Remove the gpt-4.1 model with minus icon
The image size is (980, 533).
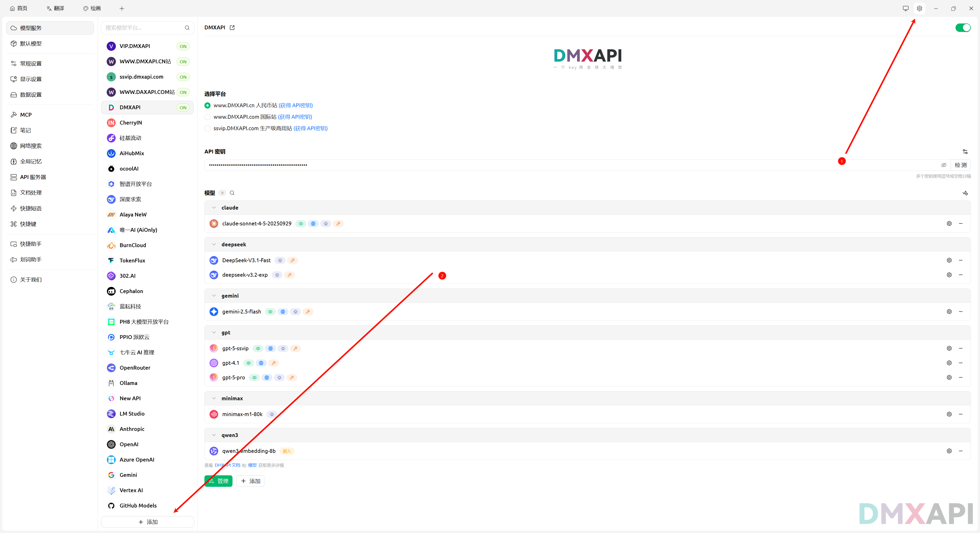click(961, 363)
